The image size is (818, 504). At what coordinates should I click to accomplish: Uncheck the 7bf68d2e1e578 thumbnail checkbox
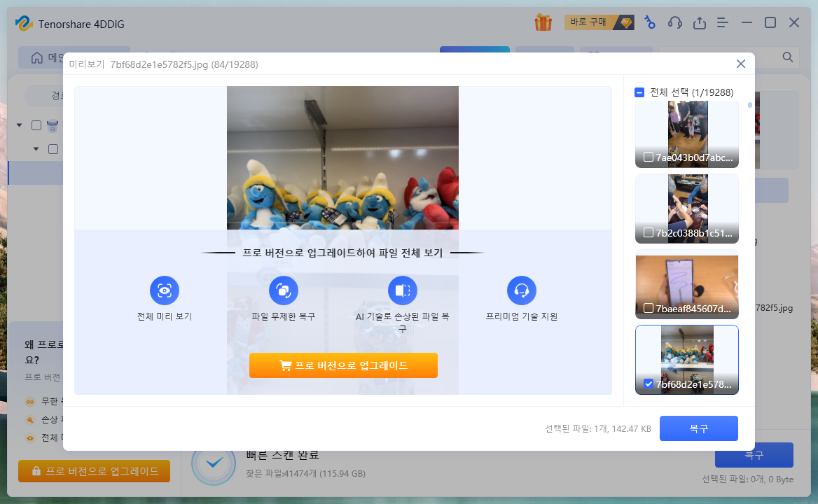648,384
